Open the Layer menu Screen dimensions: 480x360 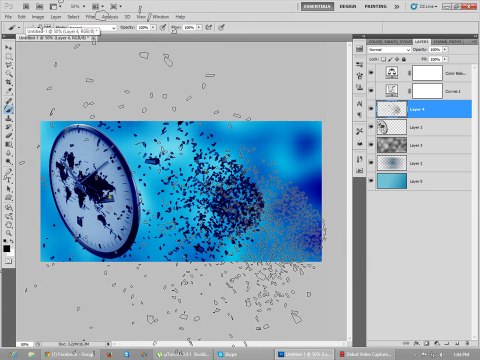(x=56, y=17)
